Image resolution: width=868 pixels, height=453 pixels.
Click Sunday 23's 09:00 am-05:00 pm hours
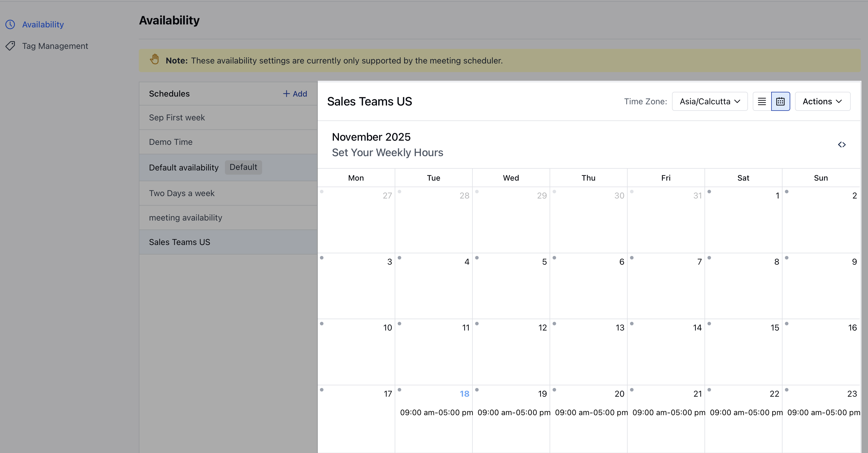pos(823,412)
